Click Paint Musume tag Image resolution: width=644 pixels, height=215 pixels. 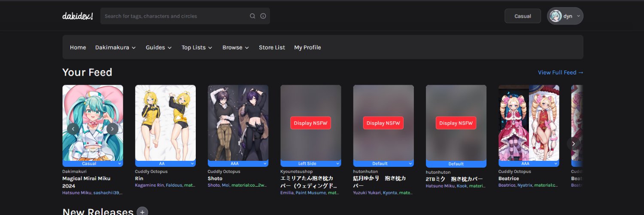(x=310, y=193)
